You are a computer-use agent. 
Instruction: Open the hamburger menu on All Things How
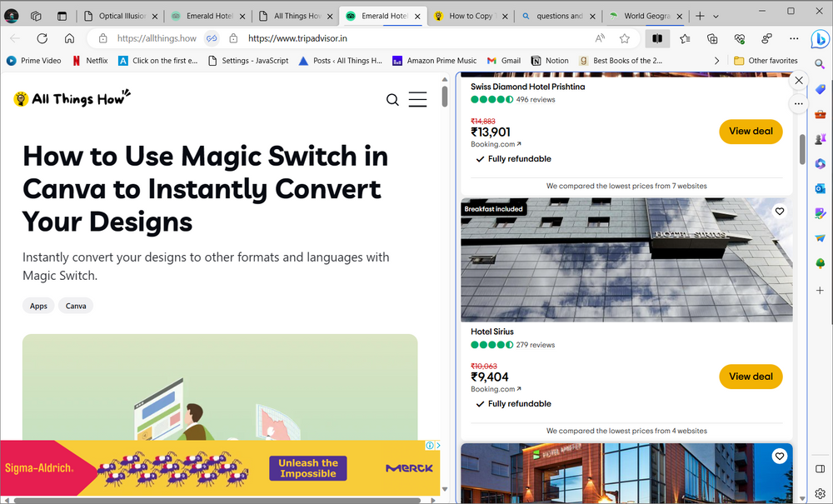(417, 99)
